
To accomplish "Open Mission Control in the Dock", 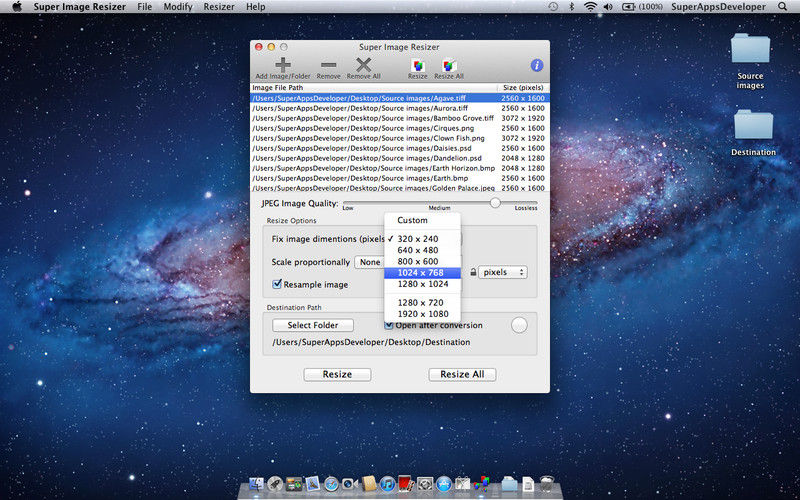I will 294,483.
